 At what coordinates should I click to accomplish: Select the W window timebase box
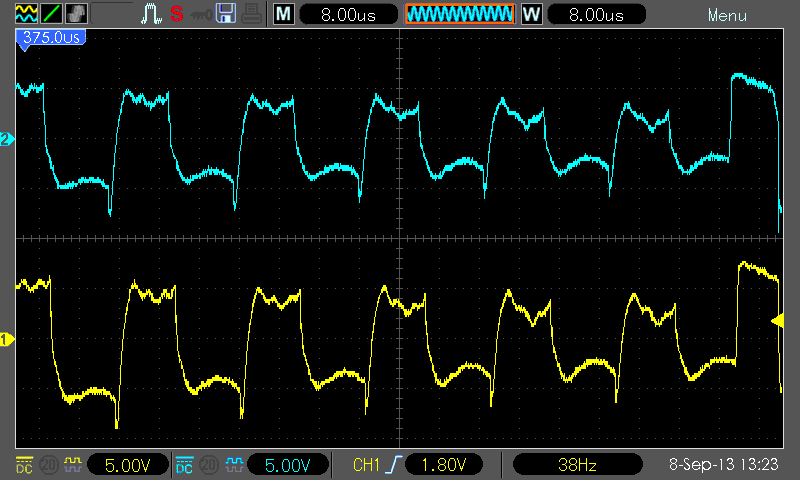coord(531,14)
